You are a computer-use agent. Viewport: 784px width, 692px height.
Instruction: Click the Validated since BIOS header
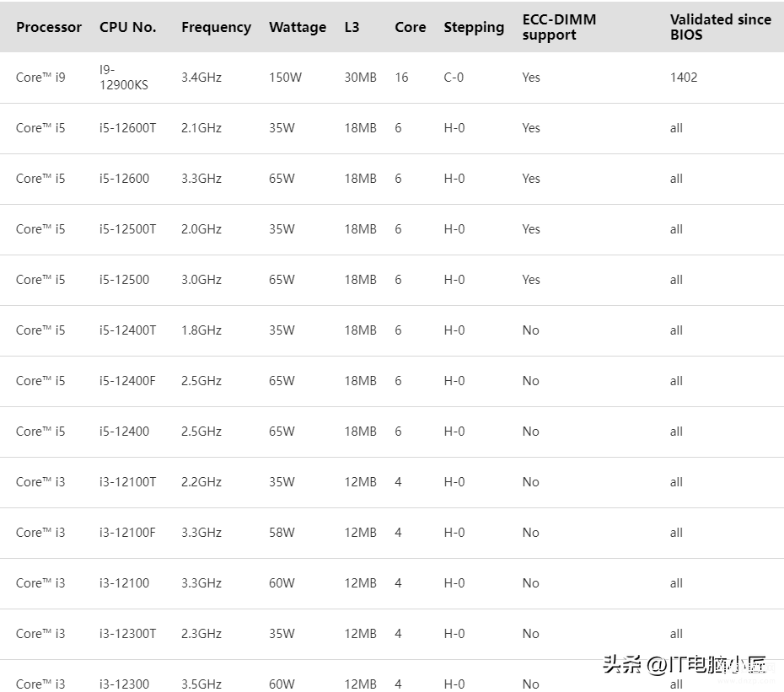point(721,27)
